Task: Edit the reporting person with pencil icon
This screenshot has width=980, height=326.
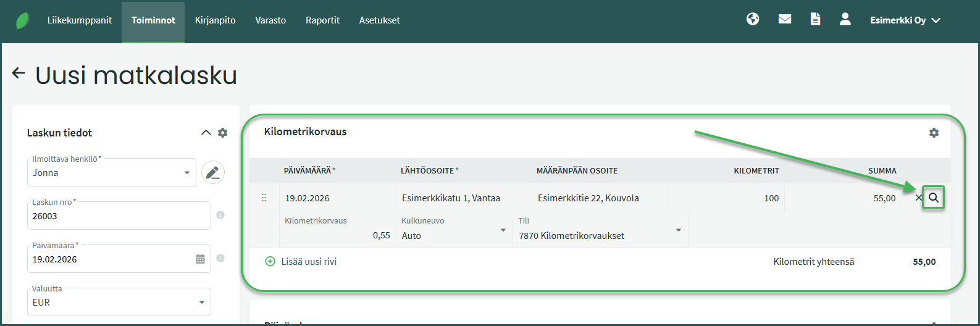Action: click(x=213, y=173)
